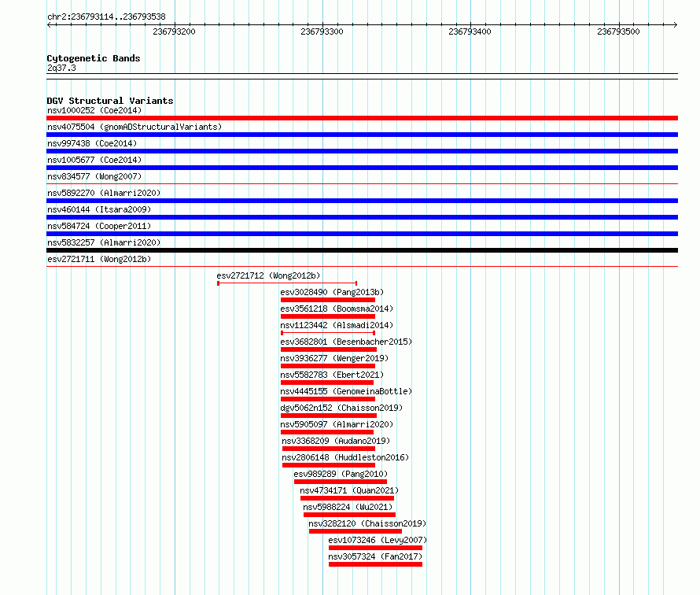This screenshot has height=595, width=700.
Task: Select nsv460144 (Itsara2009) label
Action: [x=99, y=209]
